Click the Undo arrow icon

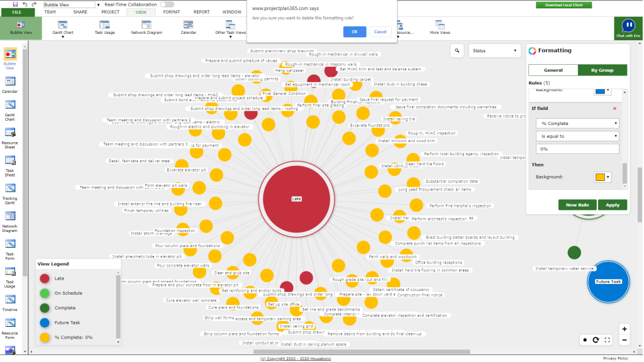tap(25, 4)
